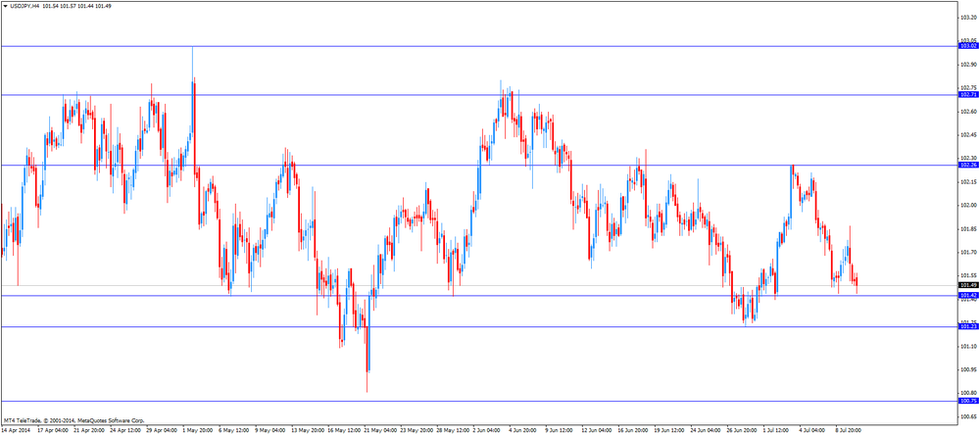Click the 1 May 20:00 time axis label
This screenshot has height=435, width=980.
coord(198,430)
